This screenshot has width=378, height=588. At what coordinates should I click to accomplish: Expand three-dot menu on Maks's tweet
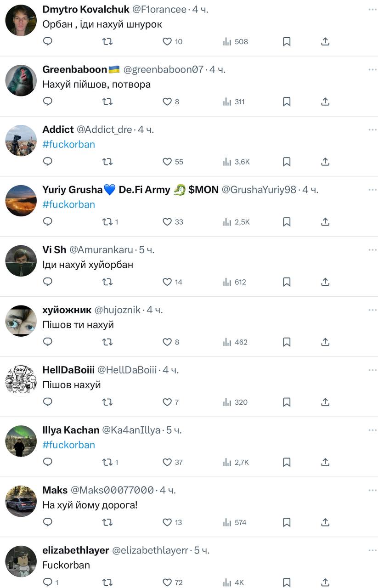(x=372, y=491)
